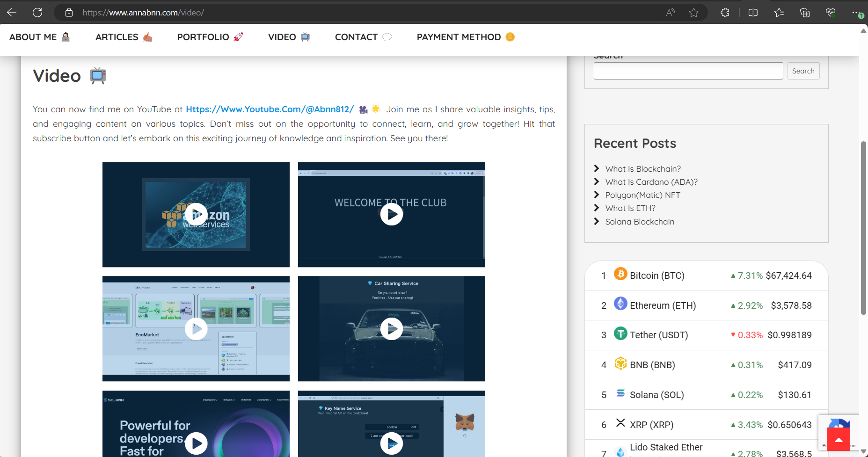Open the VIDEO menu item
The width and height of the screenshot is (868, 457).
click(289, 37)
